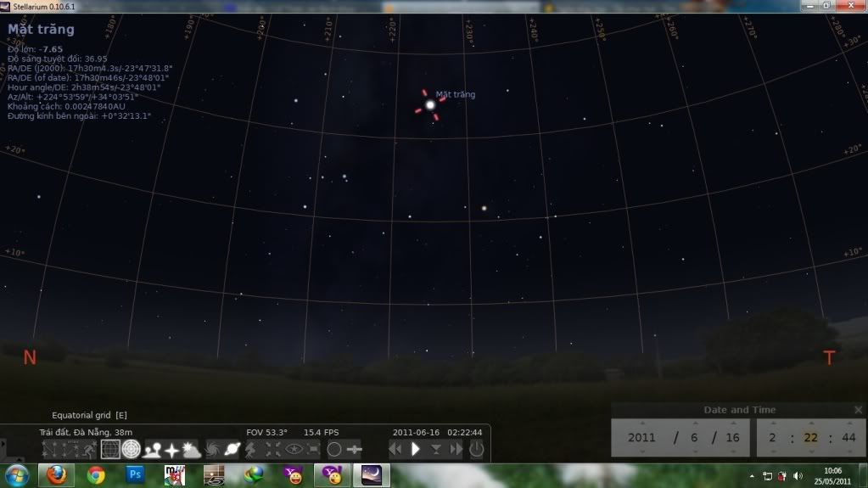Screen dimensions: 868x488
Task: Open Photoshop from the Windows taskbar
Action: point(134,475)
